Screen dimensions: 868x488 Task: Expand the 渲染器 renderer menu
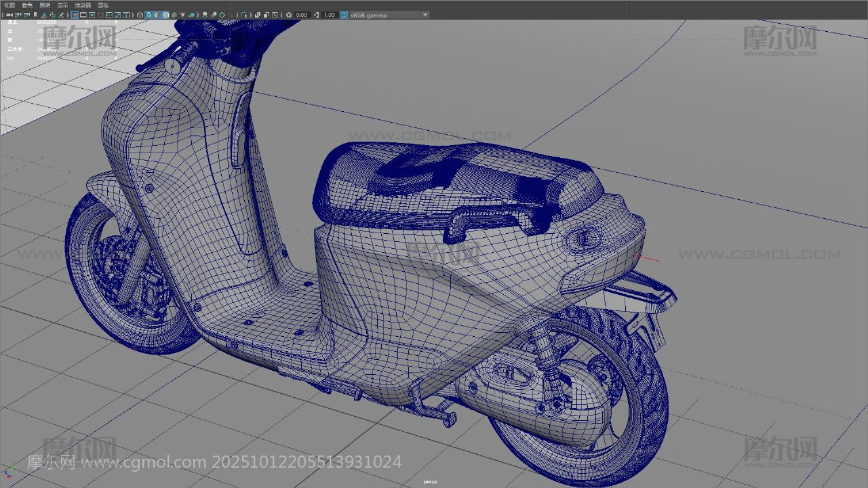(82, 5)
